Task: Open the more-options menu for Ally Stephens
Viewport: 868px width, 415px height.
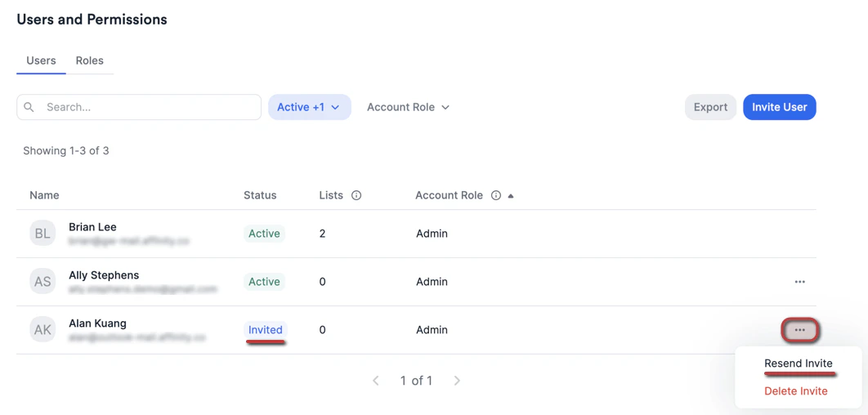Action: [799, 282]
